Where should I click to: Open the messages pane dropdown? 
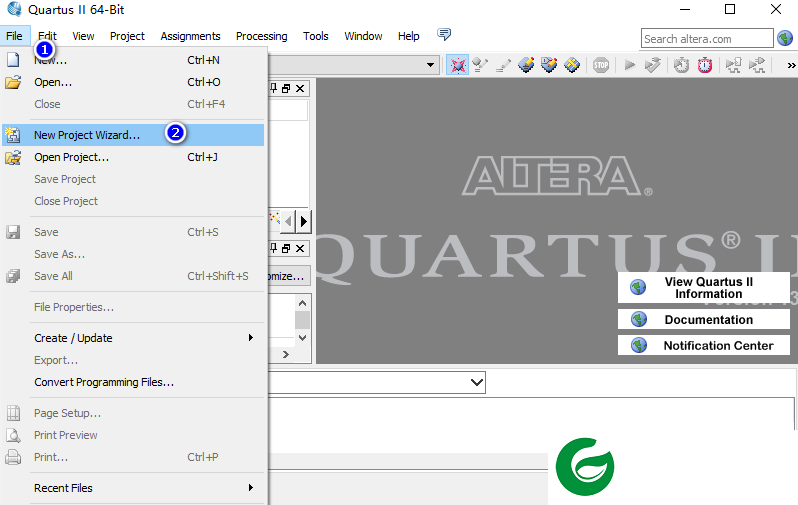point(476,382)
